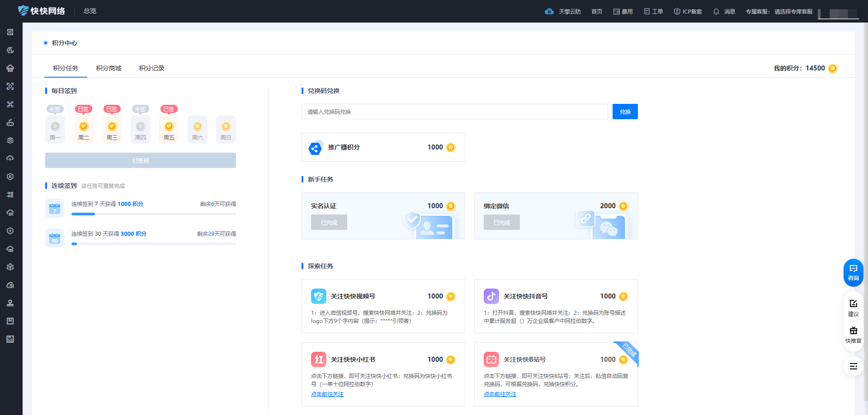Click the blue 兑换 button

625,112
